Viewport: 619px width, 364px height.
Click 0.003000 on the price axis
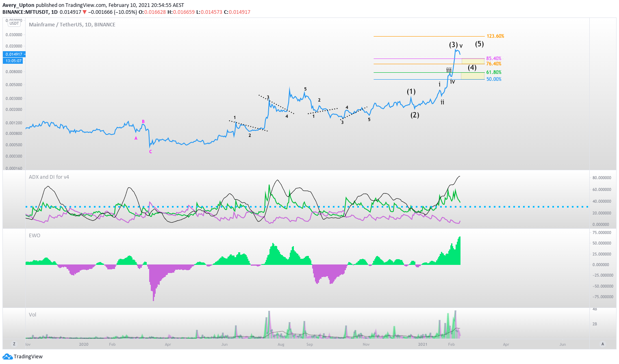[x=13, y=99]
